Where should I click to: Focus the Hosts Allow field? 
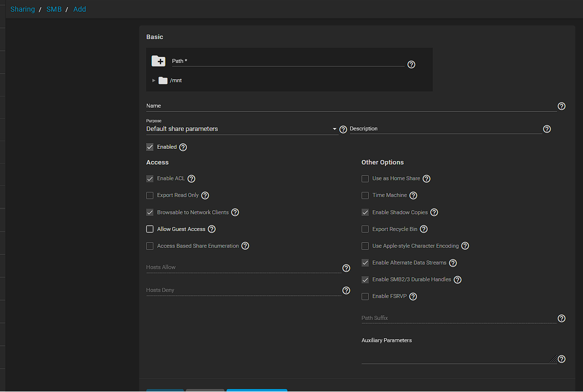tap(244, 268)
